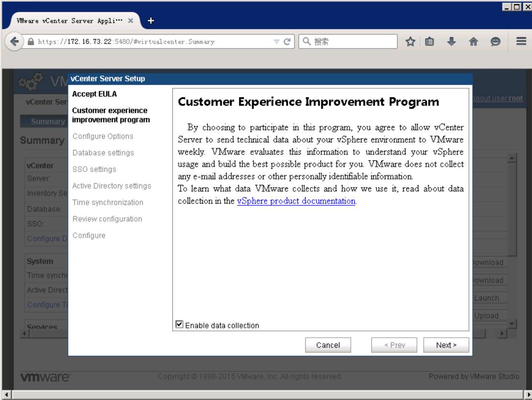Toggle Enable data collection checkbox
The height and width of the screenshot is (400, 532).
(179, 325)
